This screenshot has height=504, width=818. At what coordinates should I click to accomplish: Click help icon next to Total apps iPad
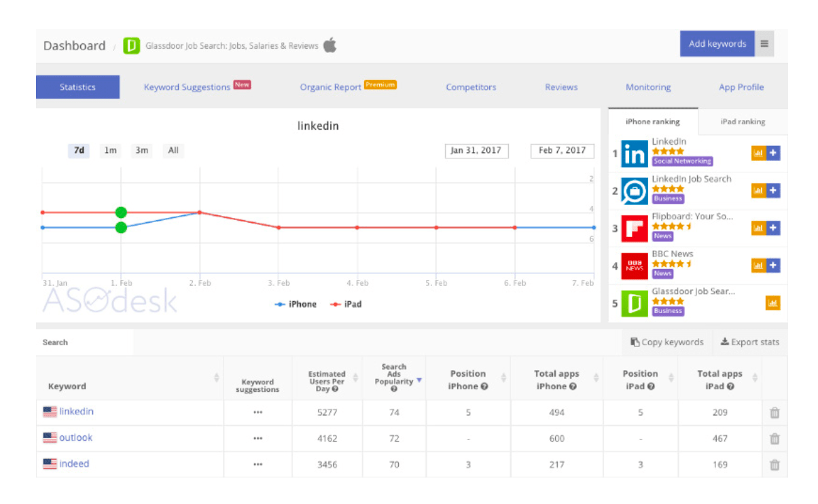tap(730, 386)
